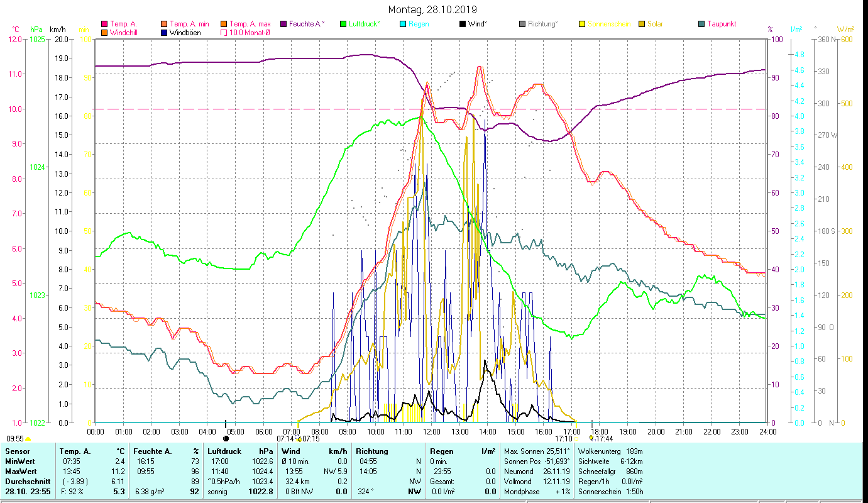Click the pink Temp. A. legend swatch
Image resolution: width=868 pixels, height=503 pixels.
(x=104, y=24)
